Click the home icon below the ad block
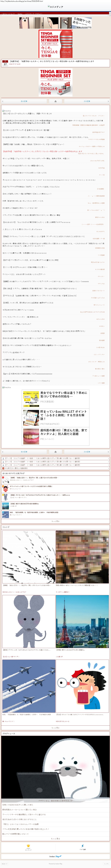This screenshot has height=868, width=111. click(x=55, y=452)
